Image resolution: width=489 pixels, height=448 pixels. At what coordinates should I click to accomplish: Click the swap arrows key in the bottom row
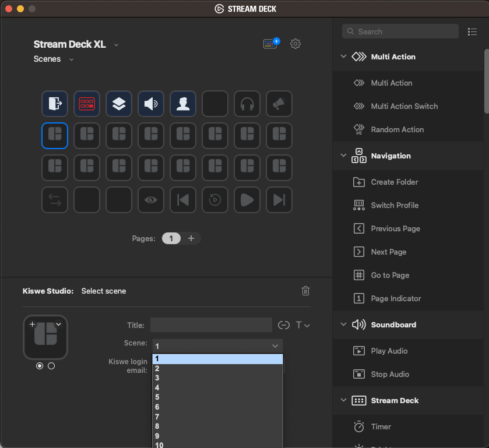pyautogui.click(x=55, y=200)
